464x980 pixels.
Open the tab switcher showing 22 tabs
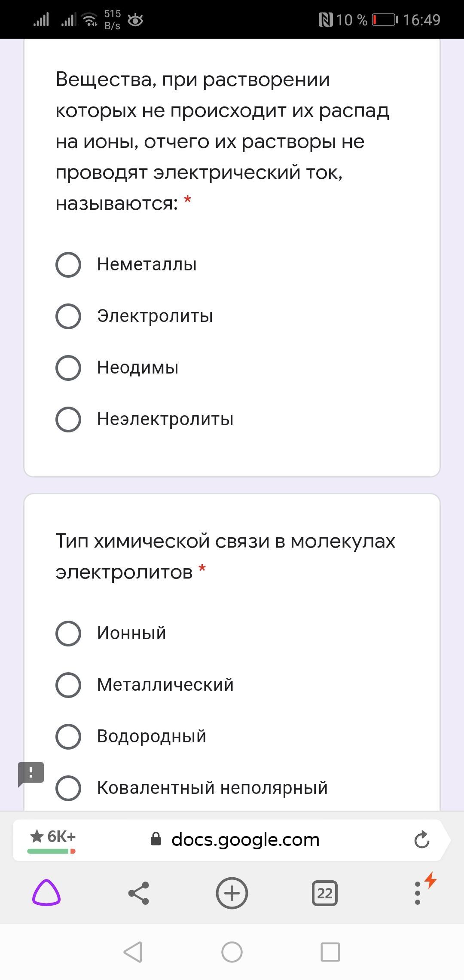[x=324, y=893]
